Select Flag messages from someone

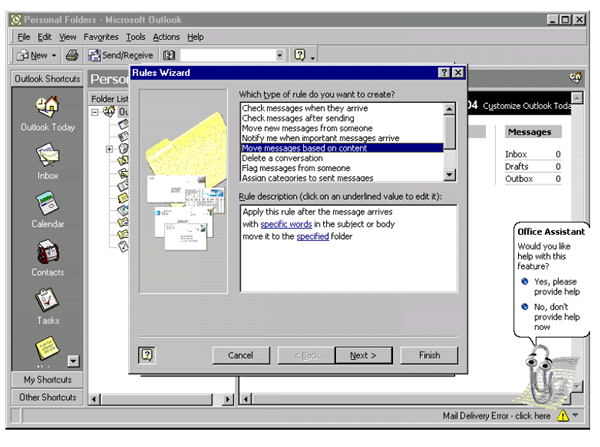pyautogui.click(x=342, y=168)
